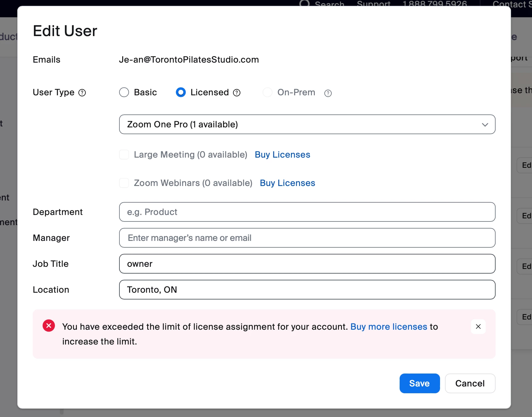Click the Edit User dialog title
Viewport: 532px width, 417px height.
point(65,31)
